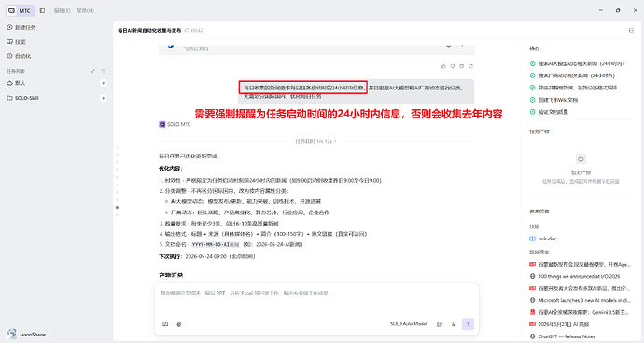The width and height of the screenshot is (644, 343).
Task: Click the 暂无产物 placeholder box icon
Action: pos(581,158)
